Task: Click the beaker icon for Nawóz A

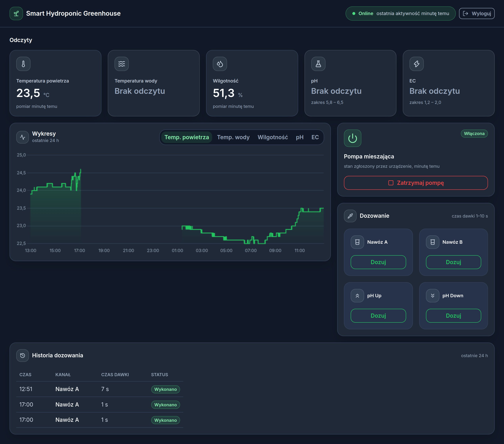Action: tap(357, 242)
